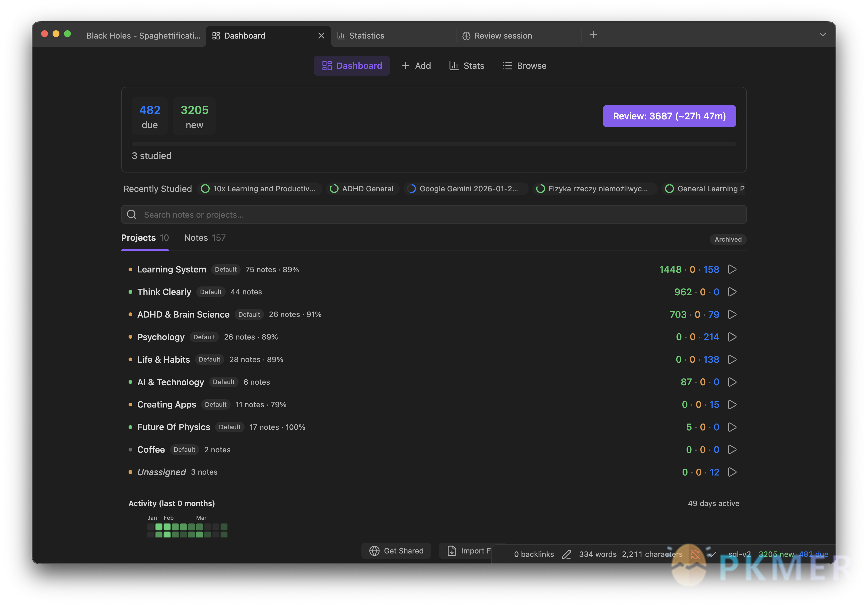Open Google Gemini 2026-01-2 recent chip
The image size is (868, 606).
pos(465,188)
